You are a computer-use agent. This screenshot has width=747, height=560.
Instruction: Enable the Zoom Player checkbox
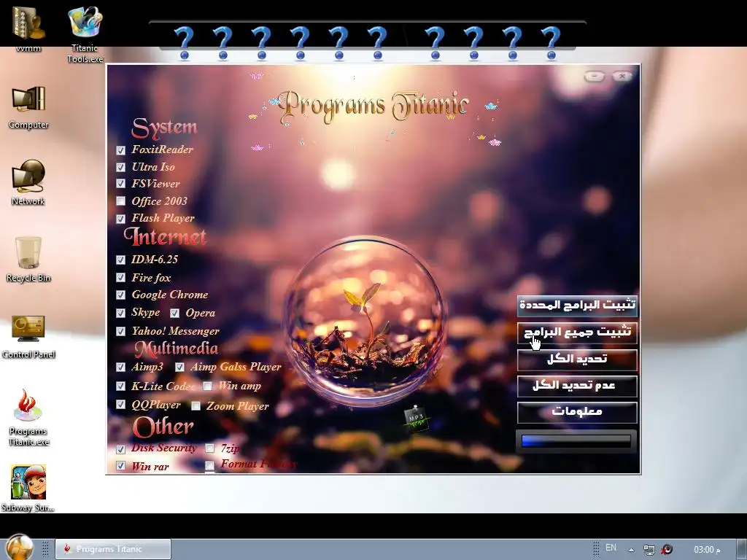tap(196, 406)
